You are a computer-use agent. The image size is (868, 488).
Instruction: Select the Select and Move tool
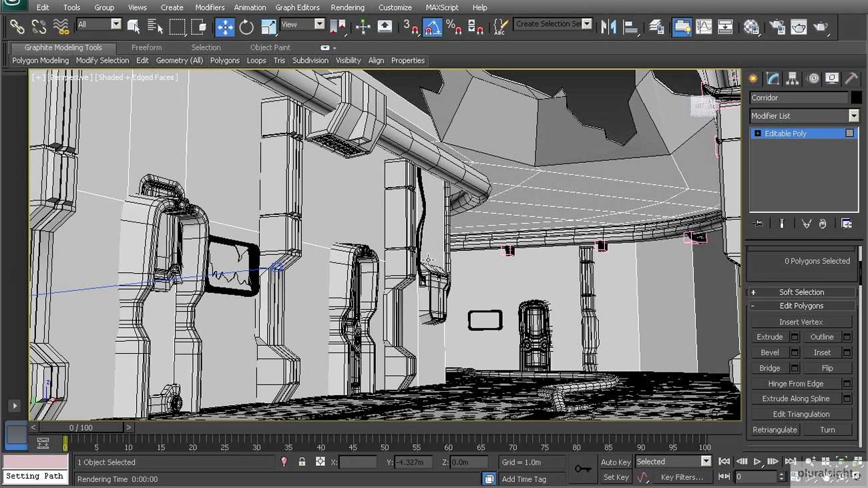pyautogui.click(x=224, y=27)
